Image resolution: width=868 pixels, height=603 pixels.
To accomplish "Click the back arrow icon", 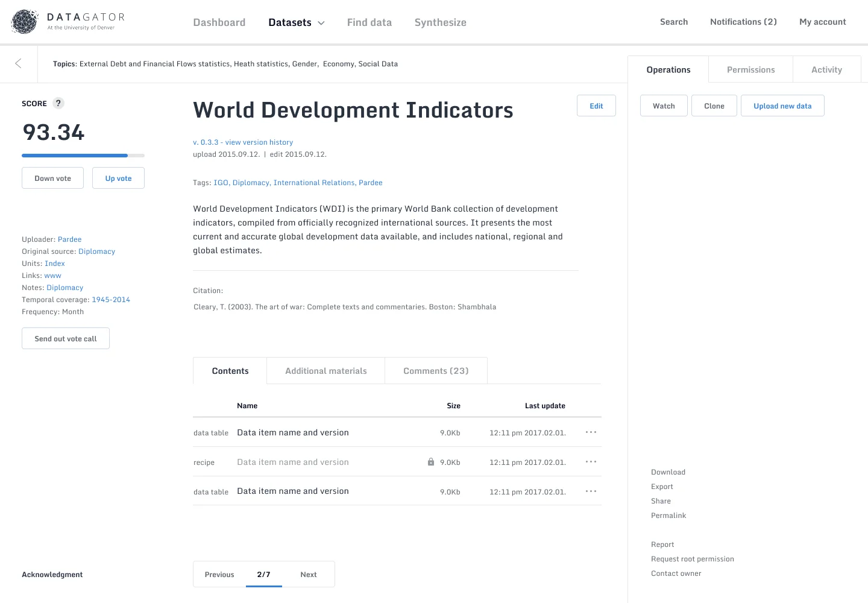I will point(18,63).
